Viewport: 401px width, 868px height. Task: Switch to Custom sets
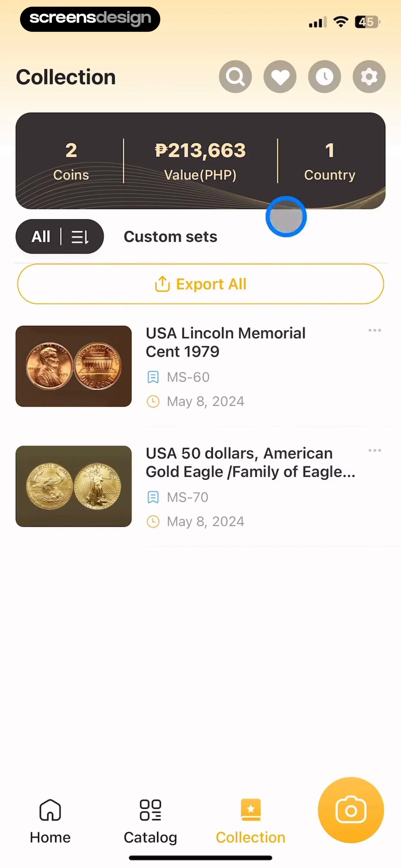[170, 237]
